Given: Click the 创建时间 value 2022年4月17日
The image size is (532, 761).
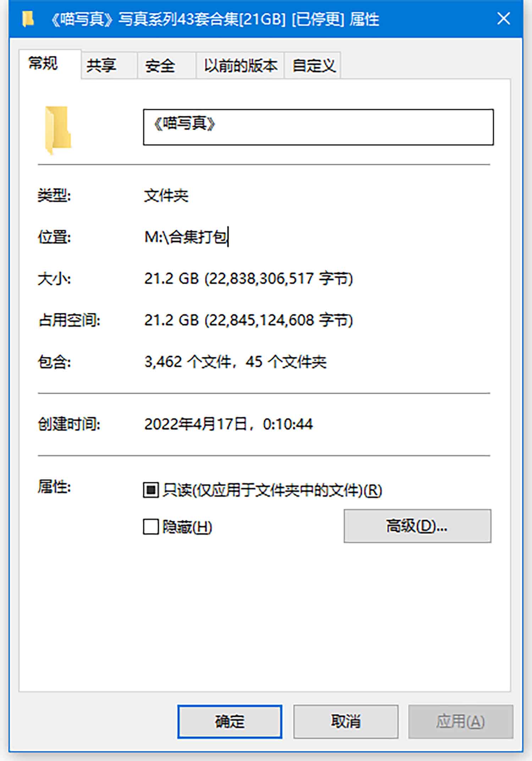Looking at the screenshot, I should (196, 424).
